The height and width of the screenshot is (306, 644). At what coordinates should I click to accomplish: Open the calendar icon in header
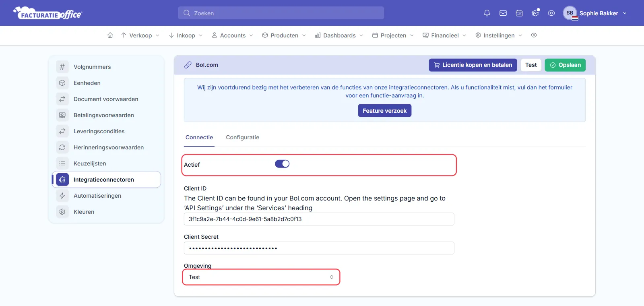click(519, 13)
